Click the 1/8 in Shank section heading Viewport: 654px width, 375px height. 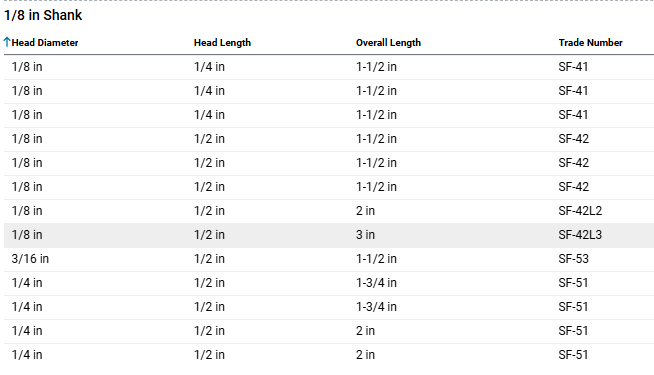tap(43, 15)
